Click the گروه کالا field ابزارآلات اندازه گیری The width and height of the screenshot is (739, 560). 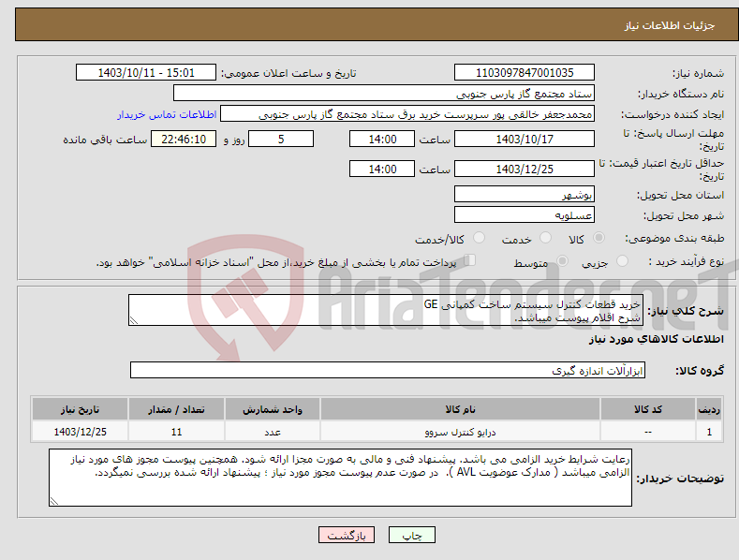click(x=388, y=370)
